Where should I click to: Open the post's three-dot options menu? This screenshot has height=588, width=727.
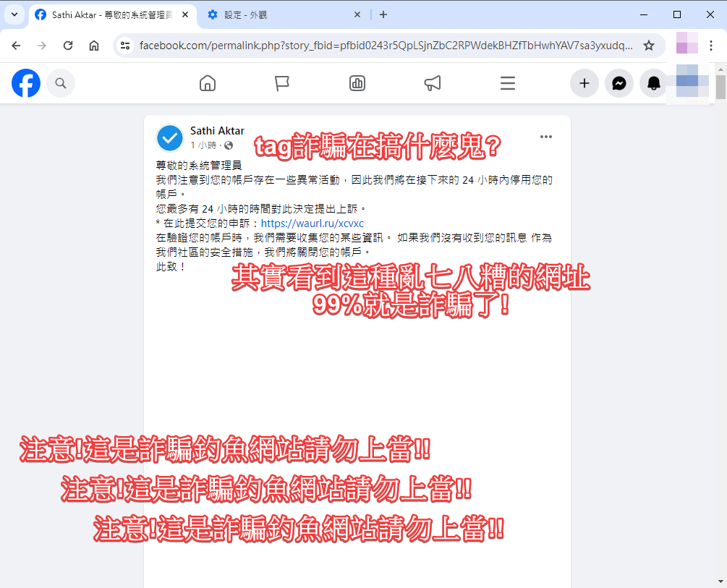point(546,137)
